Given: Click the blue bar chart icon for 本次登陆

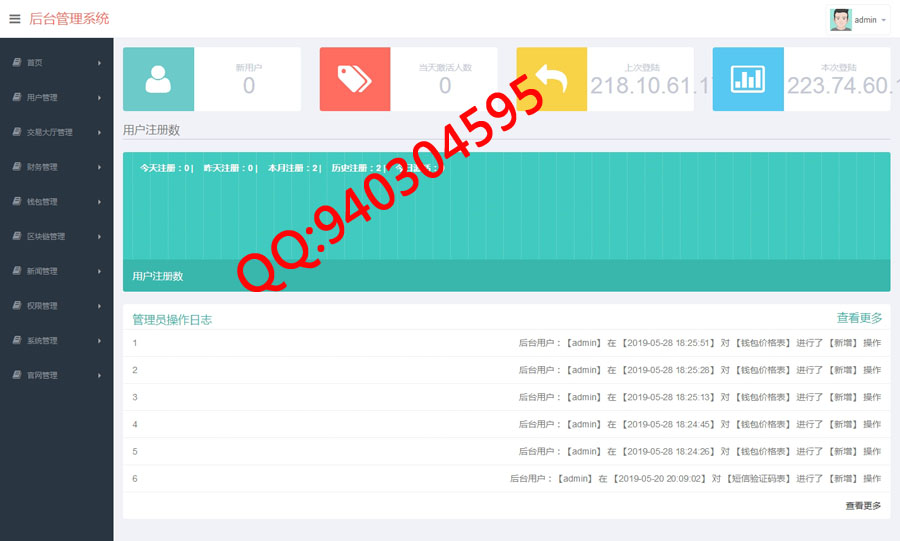Looking at the screenshot, I should 747,79.
